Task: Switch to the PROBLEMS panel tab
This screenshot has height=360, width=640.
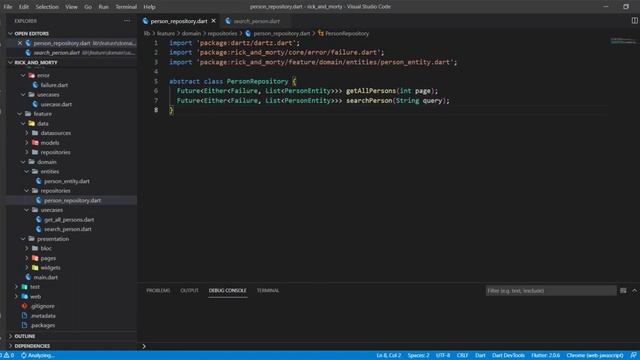Action: pos(158,290)
